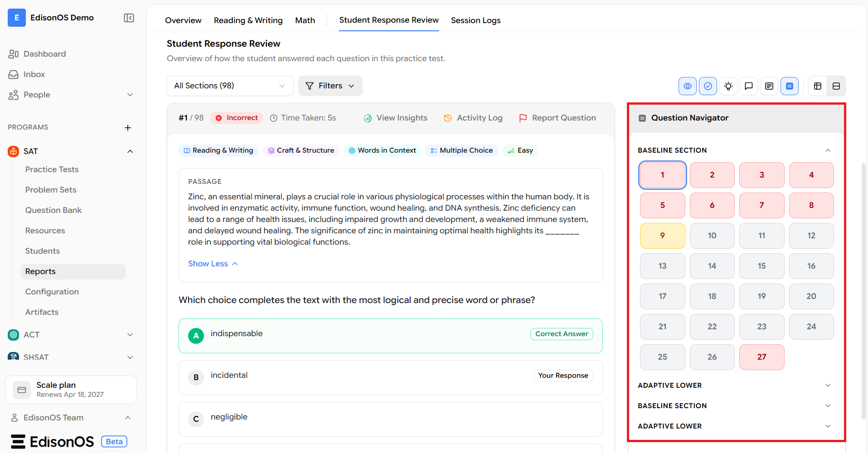The height and width of the screenshot is (453, 868).
Task: Collapse the first Baseline Section chevron
Action: tap(828, 150)
